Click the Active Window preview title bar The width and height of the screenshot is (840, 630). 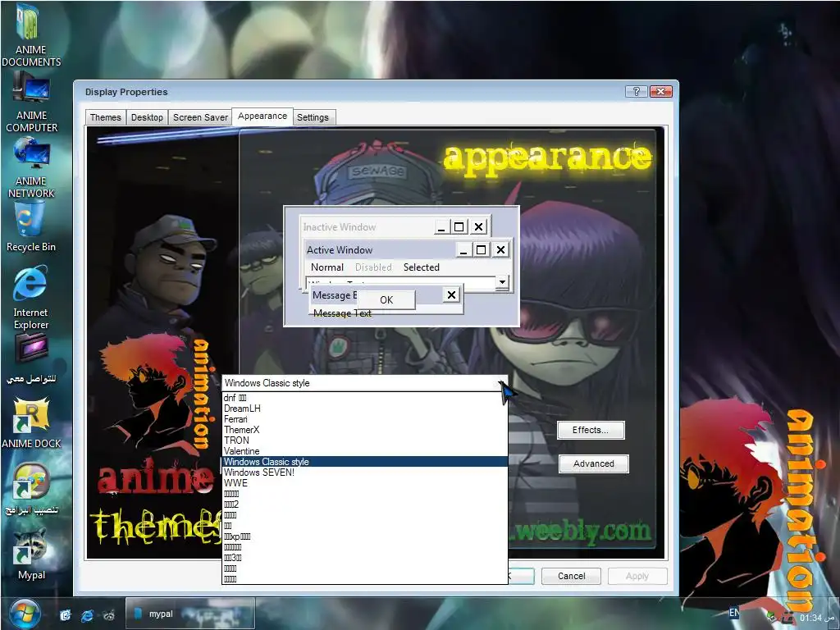(x=381, y=249)
